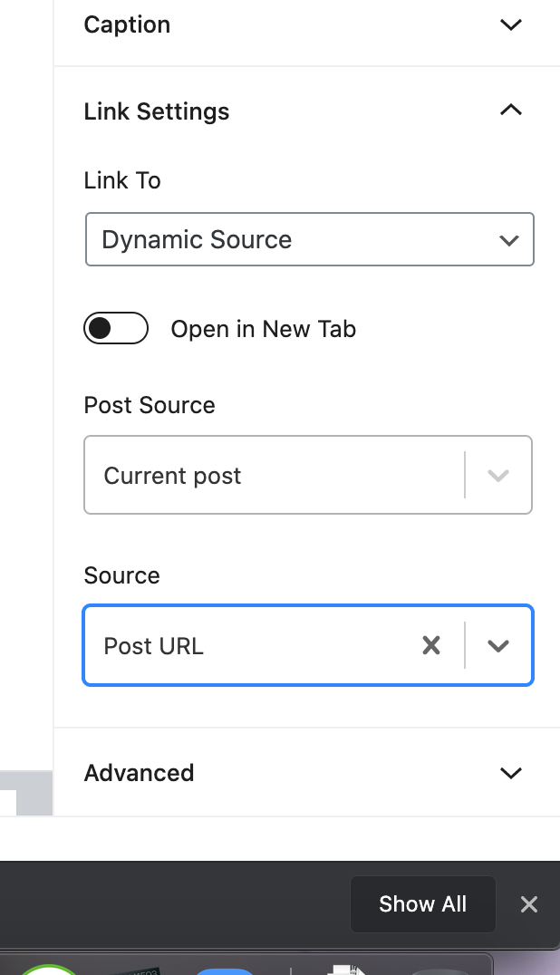The image size is (560, 975).
Task: Collapse the Link Settings panel
Action: tap(511, 111)
